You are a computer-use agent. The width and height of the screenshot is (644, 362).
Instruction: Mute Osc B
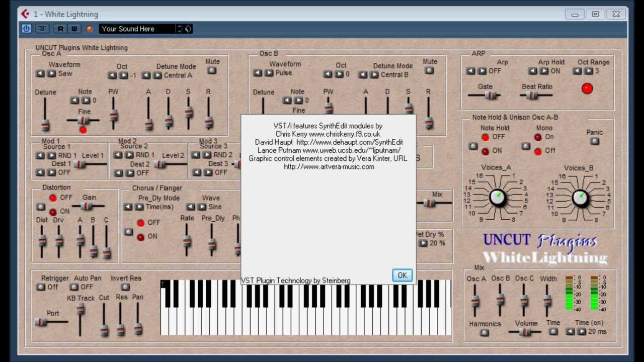tap(429, 70)
